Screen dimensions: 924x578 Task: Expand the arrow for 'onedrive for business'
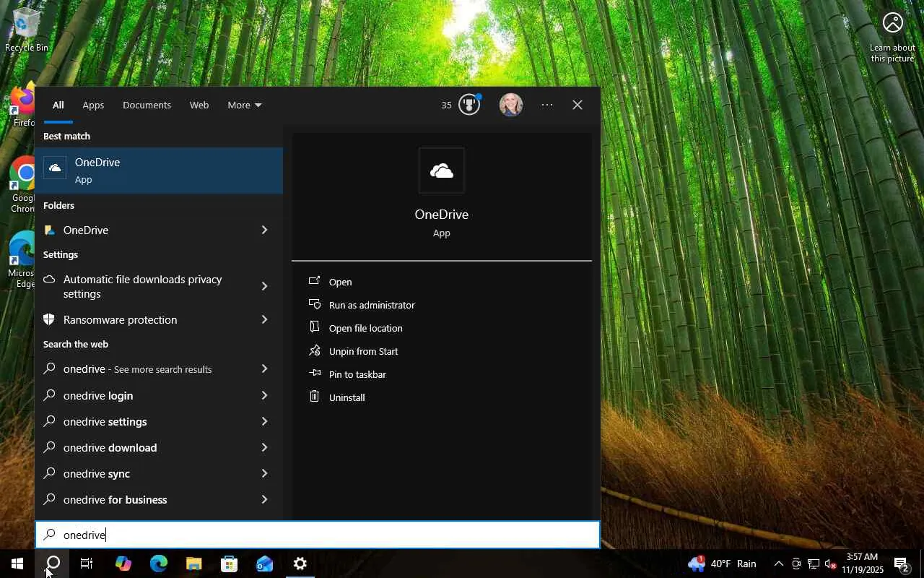coord(265,499)
